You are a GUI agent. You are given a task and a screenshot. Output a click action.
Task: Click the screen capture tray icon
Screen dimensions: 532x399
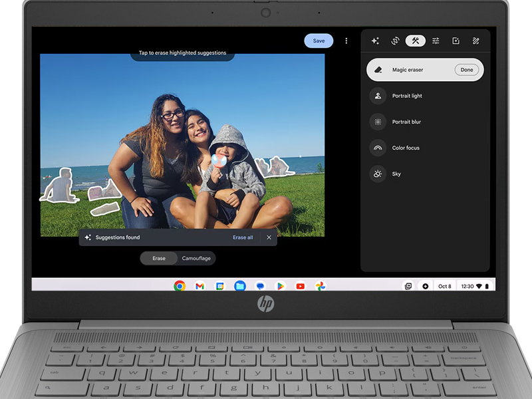coord(408,287)
